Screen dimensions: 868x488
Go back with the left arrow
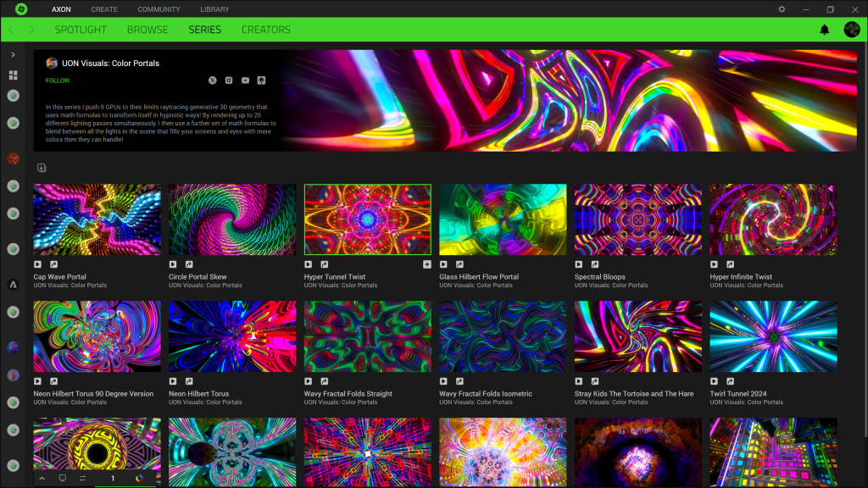(x=12, y=30)
